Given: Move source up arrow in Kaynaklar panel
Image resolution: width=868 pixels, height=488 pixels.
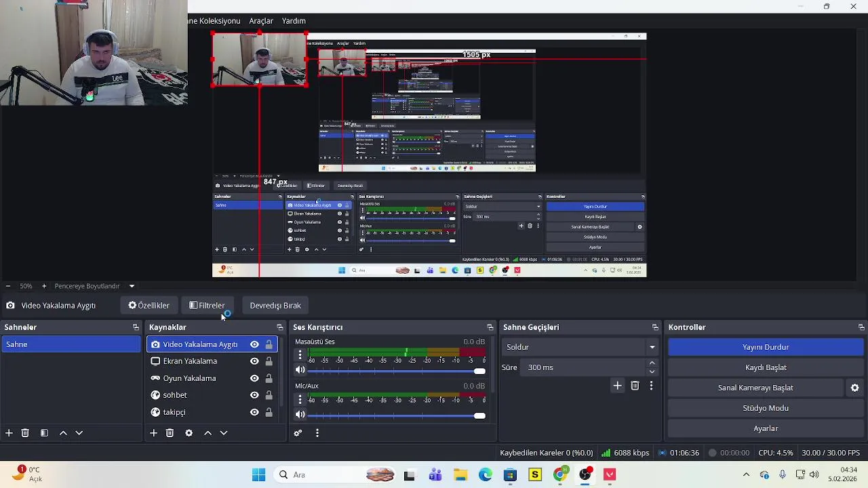Looking at the screenshot, I should pos(208,433).
